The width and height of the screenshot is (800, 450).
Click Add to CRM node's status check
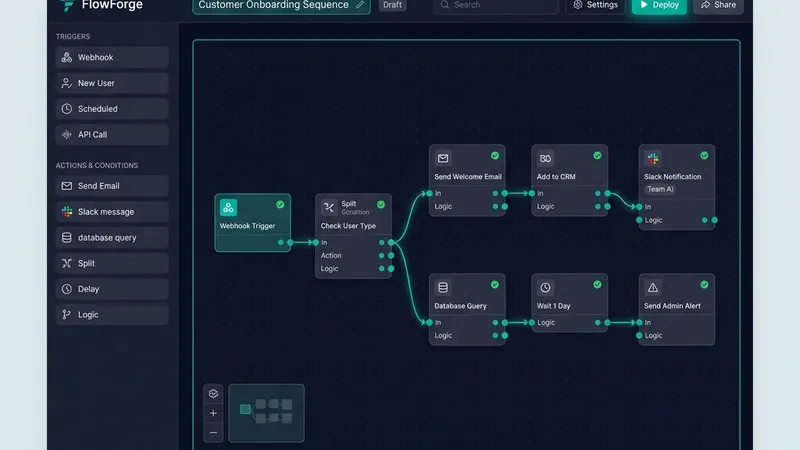click(597, 156)
